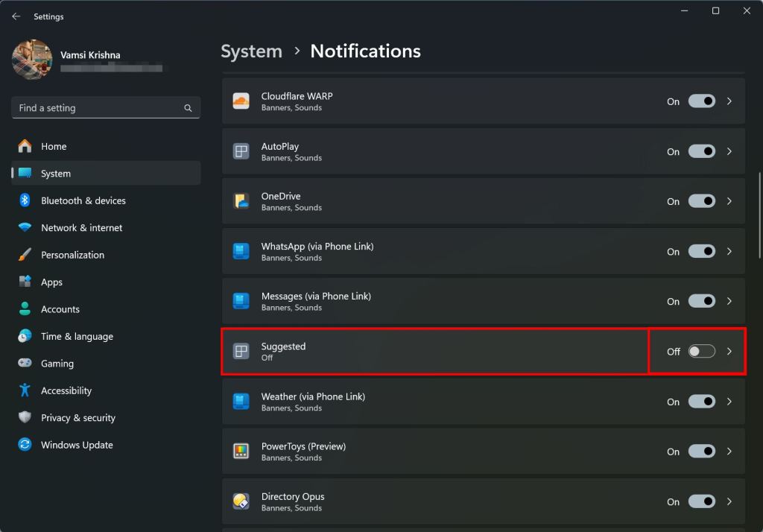Expand the Suggested row chevron
763x532 pixels.
(729, 351)
